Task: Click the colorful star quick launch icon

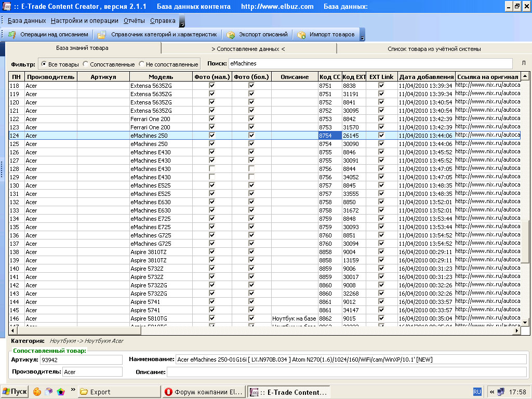Action: point(61,392)
